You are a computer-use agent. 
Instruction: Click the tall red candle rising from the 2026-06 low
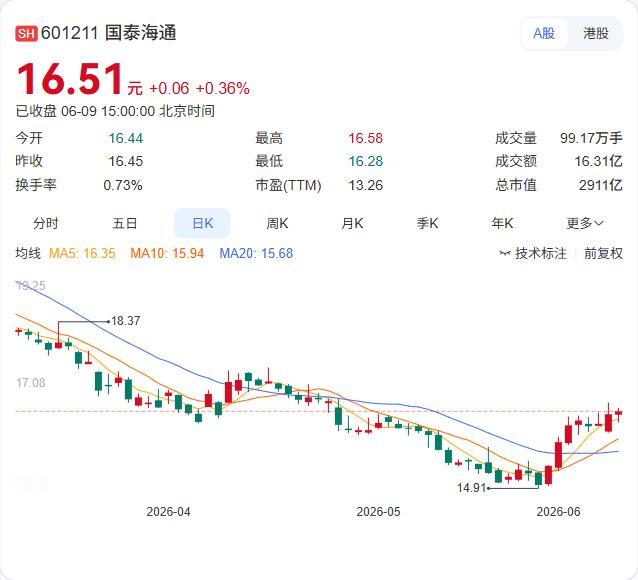tap(558, 454)
